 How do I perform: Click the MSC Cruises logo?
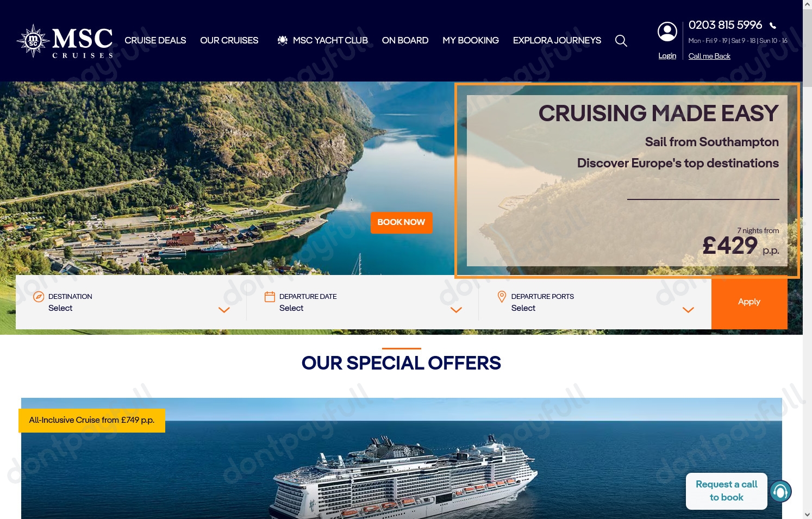pos(65,41)
